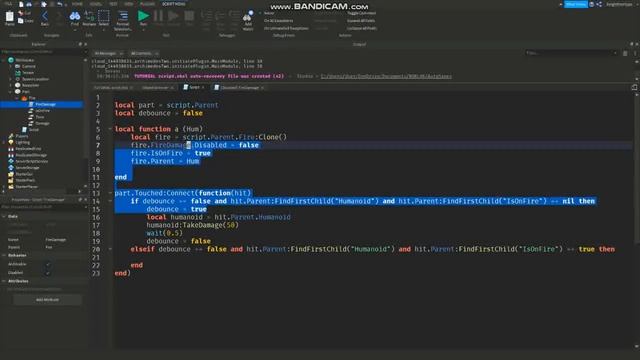Select SpawnLocation in Explorer
The image size is (640, 360).
point(35,79)
